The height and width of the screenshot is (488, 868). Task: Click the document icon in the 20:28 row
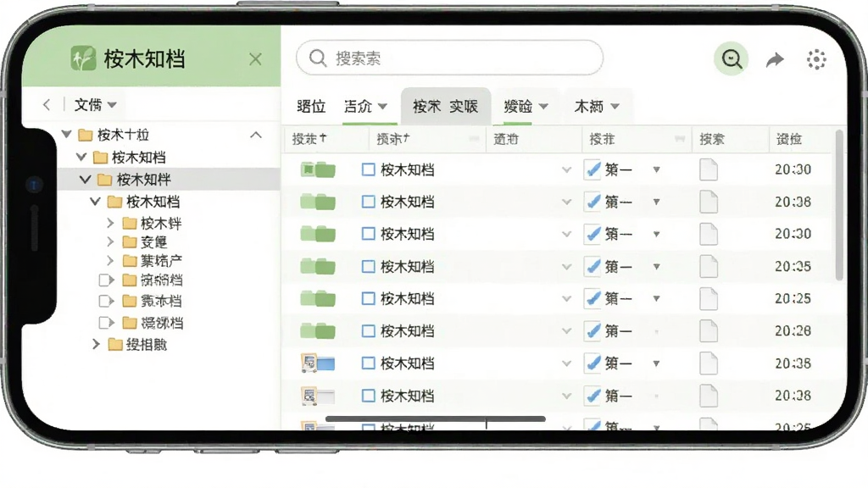[x=708, y=331]
